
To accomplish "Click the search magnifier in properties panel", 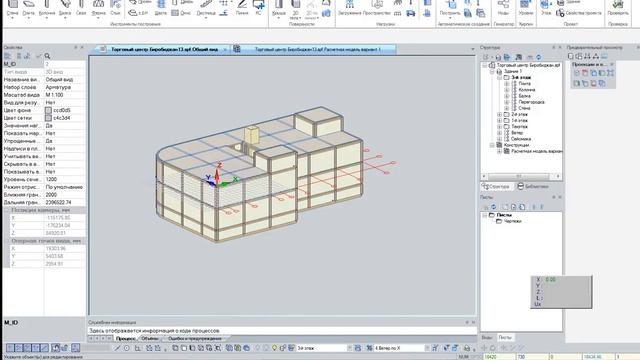I will [47, 56].
